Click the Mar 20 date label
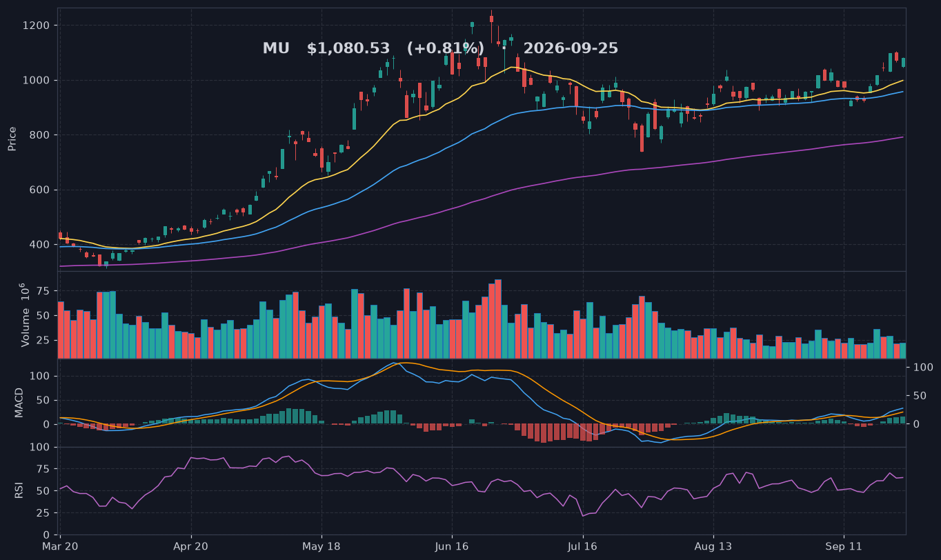The width and height of the screenshot is (941, 560). (60, 547)
